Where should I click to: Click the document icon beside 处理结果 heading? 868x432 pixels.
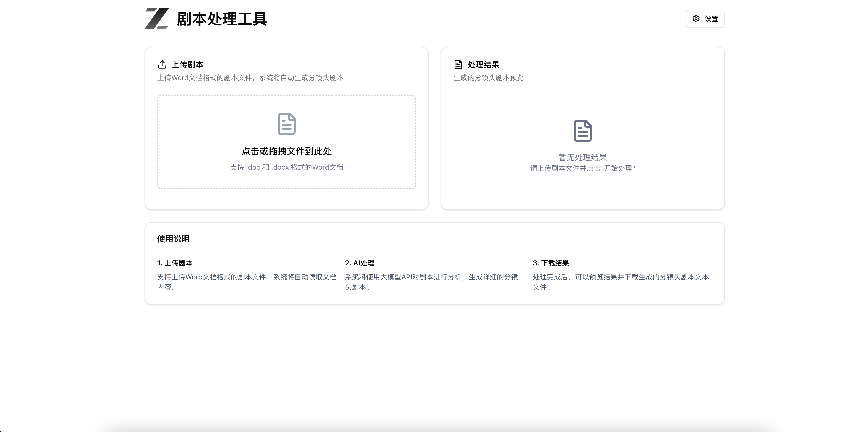click(x=458, y=64)
